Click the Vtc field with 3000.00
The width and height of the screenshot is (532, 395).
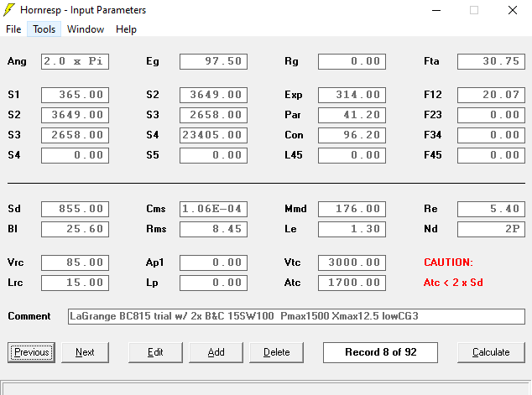352,262
